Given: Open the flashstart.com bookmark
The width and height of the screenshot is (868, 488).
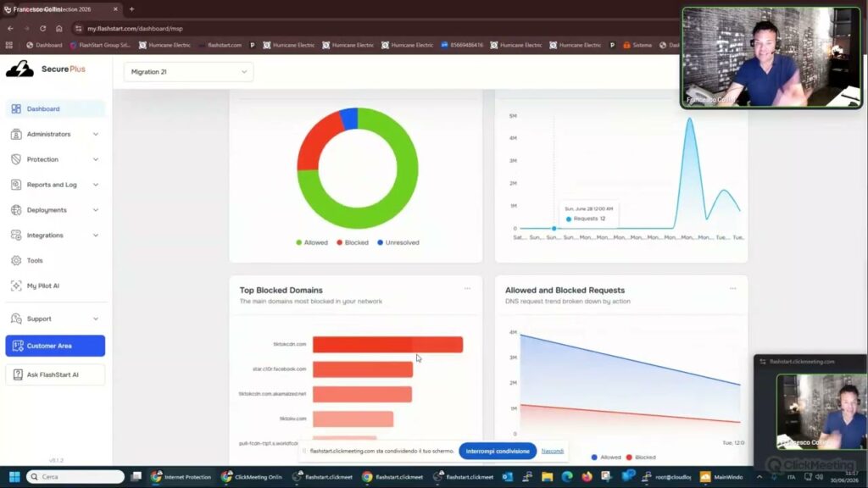Looking at the screenshot, I should tap(220, 46).
